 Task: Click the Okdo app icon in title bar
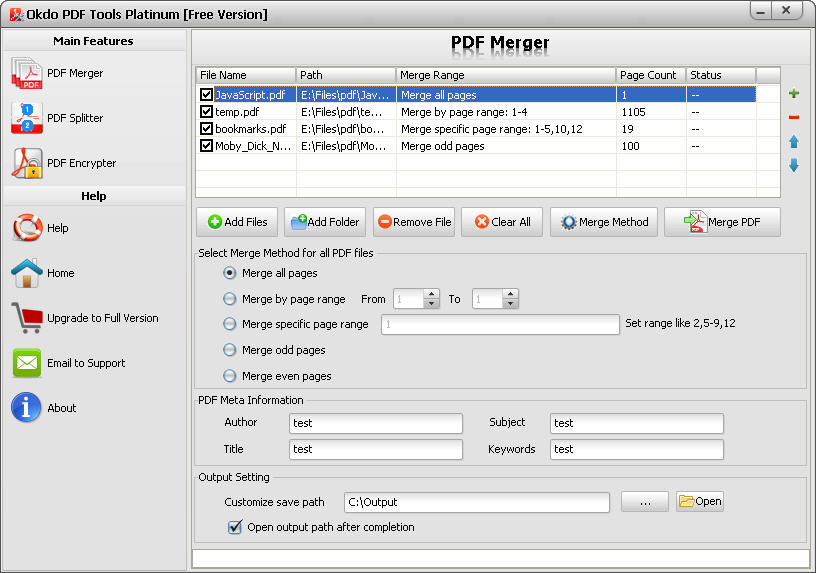[16, 14]
